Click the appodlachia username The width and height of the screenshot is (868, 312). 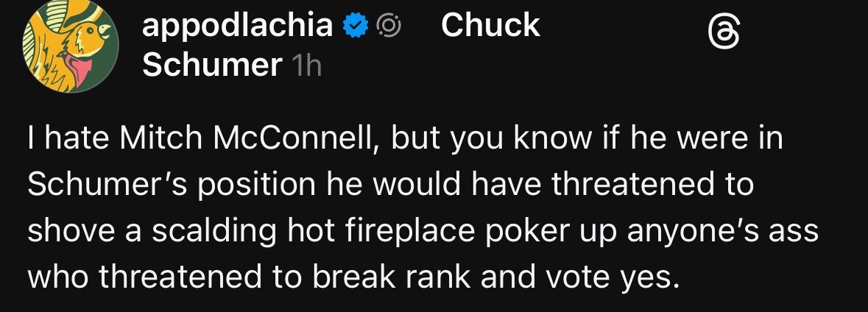point(237,26)
